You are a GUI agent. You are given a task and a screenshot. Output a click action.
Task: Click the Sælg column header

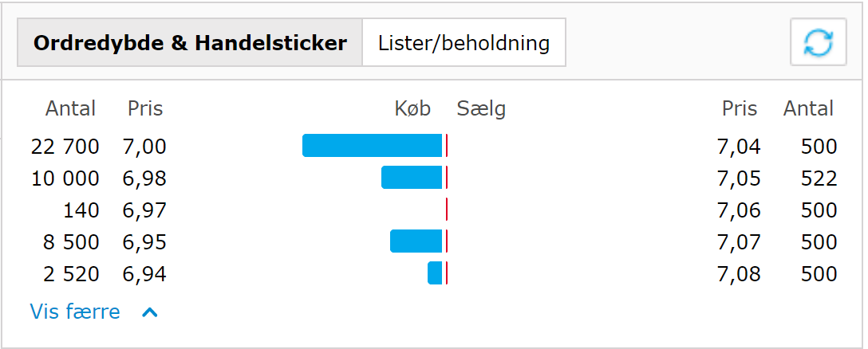pyautogui.click(x=481, y=109)
